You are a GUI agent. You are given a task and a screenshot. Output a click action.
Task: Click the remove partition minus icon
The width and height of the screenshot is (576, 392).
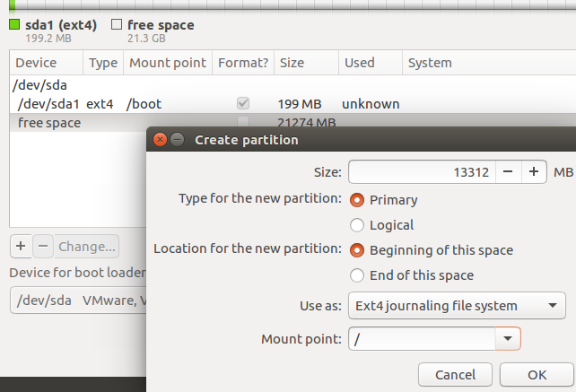click(x=42, y=246)
